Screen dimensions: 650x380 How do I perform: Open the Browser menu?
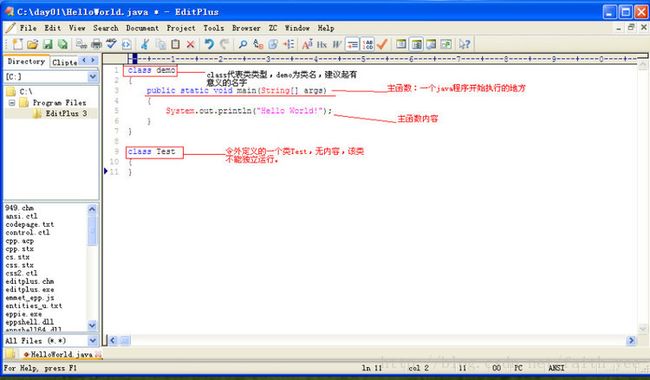coord(246,28)
